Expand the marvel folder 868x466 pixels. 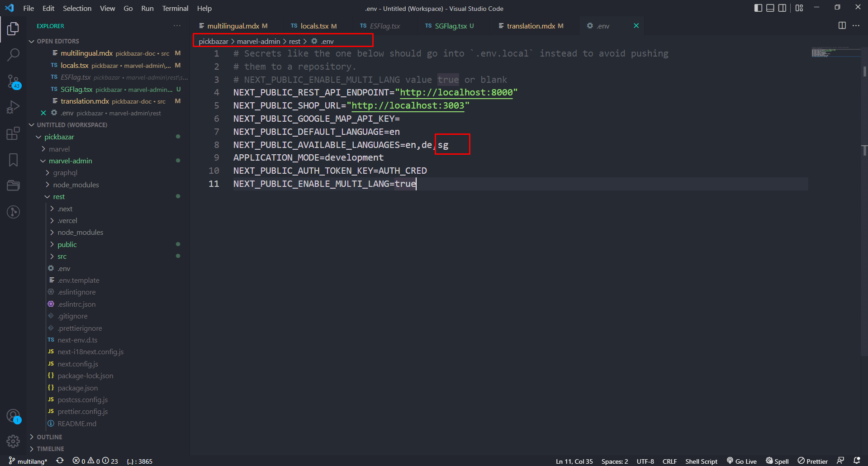[x=59, y=149]
